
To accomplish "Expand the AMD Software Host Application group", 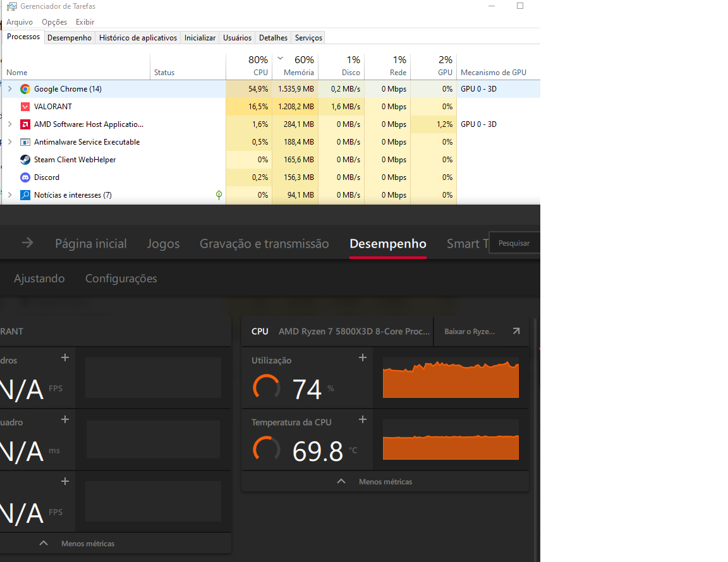I will [9, 124].
